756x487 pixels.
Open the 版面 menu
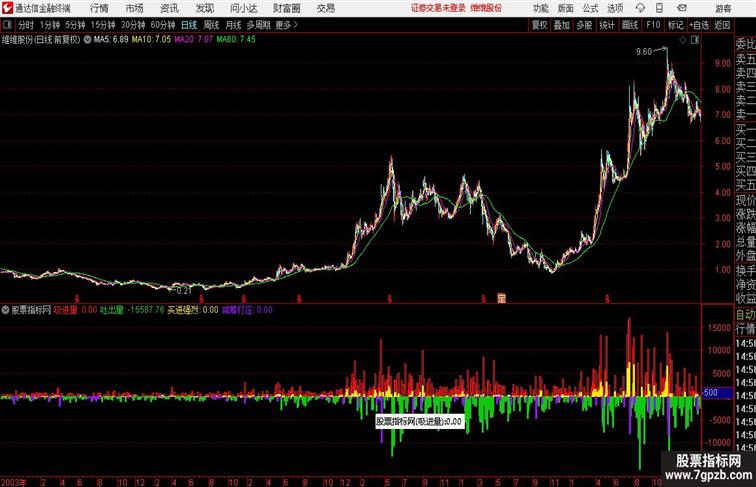pos(566,8)
